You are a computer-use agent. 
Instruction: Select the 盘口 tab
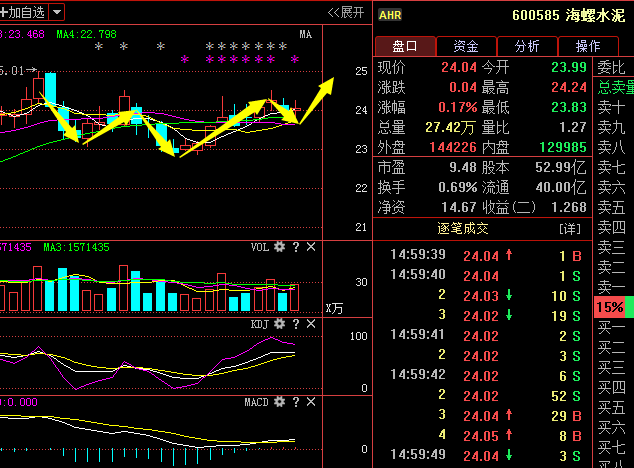click(405, 46)
